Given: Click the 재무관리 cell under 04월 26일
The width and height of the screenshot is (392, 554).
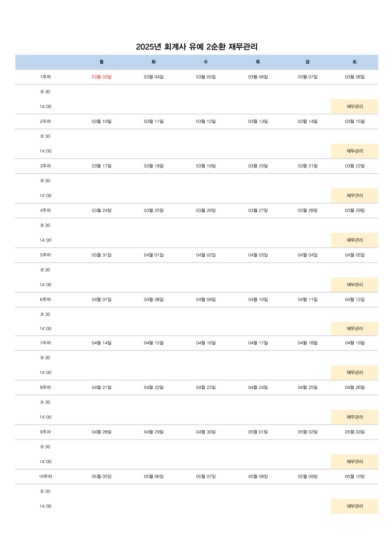Looking at the screenshot, I should coord(354,417).
